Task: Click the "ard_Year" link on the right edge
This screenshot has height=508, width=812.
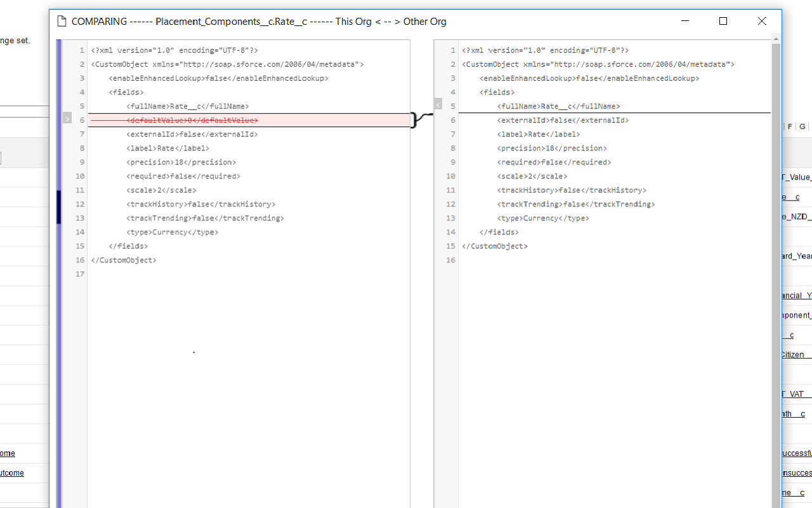Action: [x=796, y=256]
